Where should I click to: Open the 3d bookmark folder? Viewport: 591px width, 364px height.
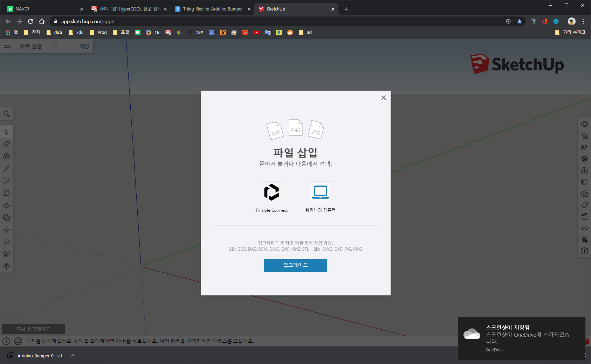(x=305, y=33)
